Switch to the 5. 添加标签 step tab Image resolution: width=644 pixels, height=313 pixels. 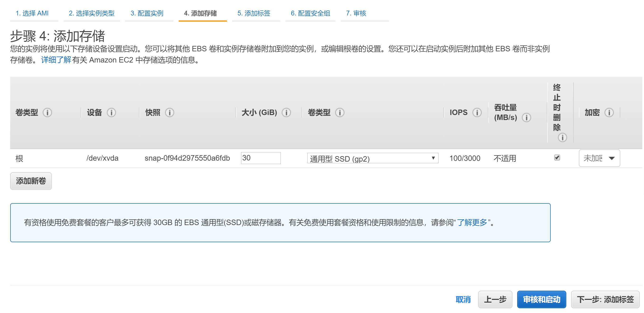(x=254, y=13)
